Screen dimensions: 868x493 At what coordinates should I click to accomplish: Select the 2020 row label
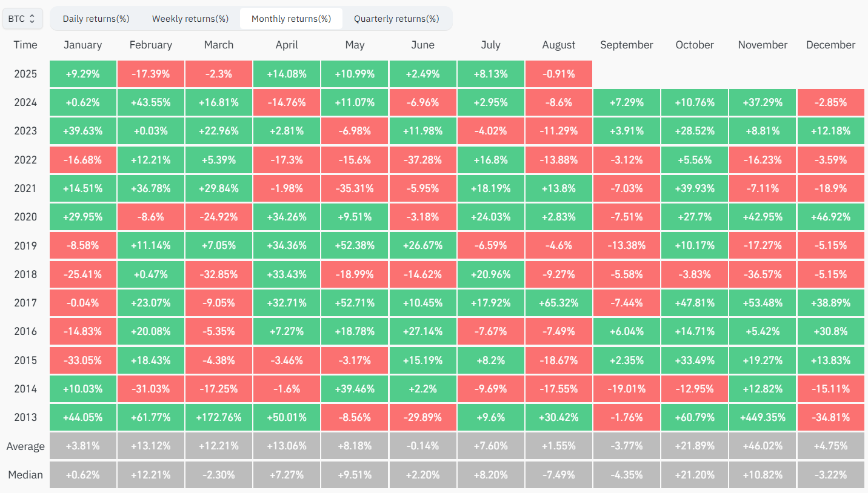point(25,217)
